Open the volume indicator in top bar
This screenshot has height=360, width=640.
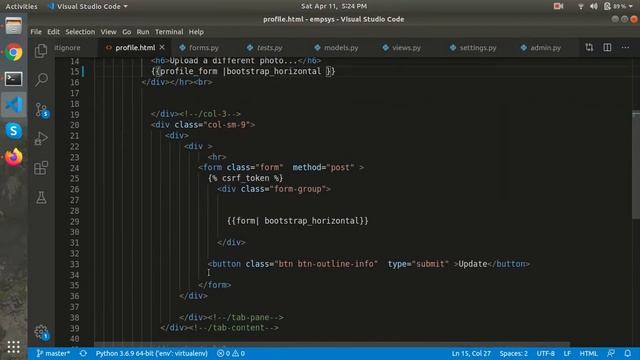593,6
